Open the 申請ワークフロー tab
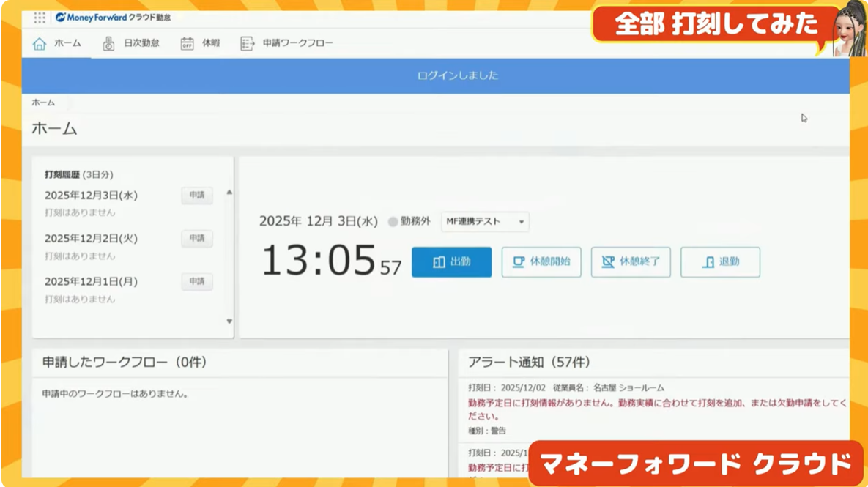 (286, 43)
